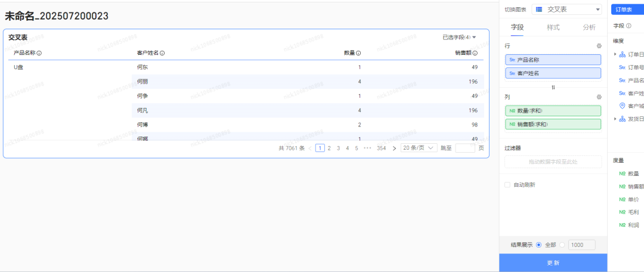
Task: Go to page 4
Action: [348, 149]
